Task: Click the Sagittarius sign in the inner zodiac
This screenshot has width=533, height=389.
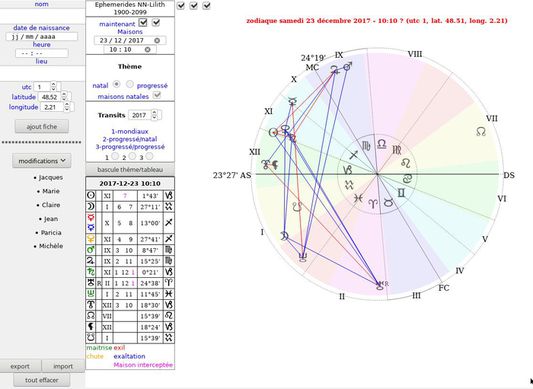Action: (354, 155)
